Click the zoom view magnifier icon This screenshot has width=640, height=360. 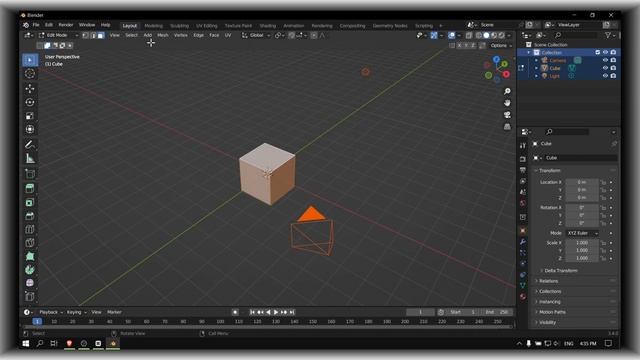(507, 91)
